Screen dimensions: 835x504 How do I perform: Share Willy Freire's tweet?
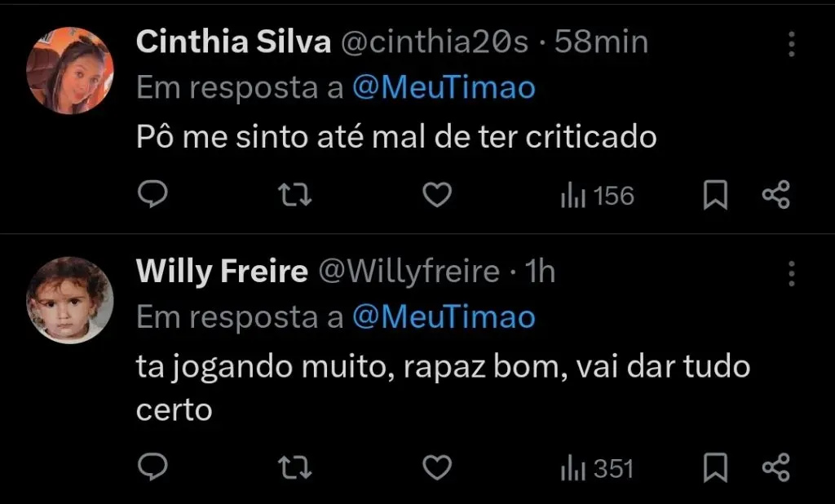coord(775,467)
